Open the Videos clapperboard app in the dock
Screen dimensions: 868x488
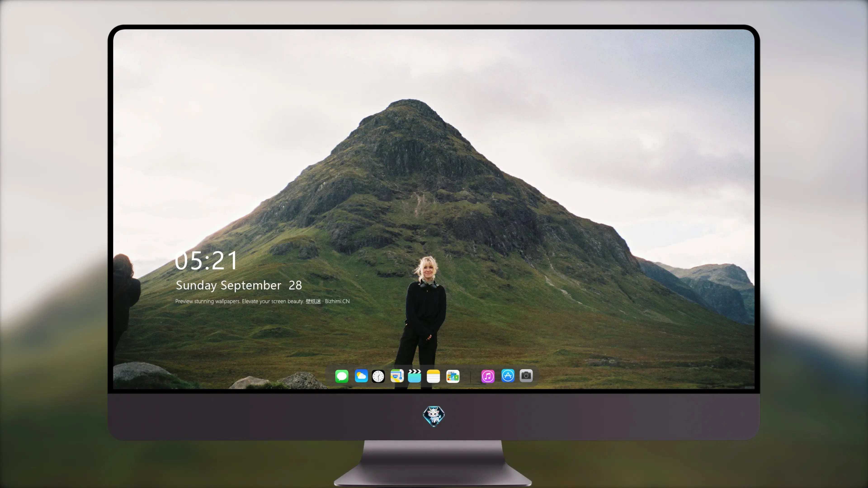pyautogui.click(x=415, y=376)
